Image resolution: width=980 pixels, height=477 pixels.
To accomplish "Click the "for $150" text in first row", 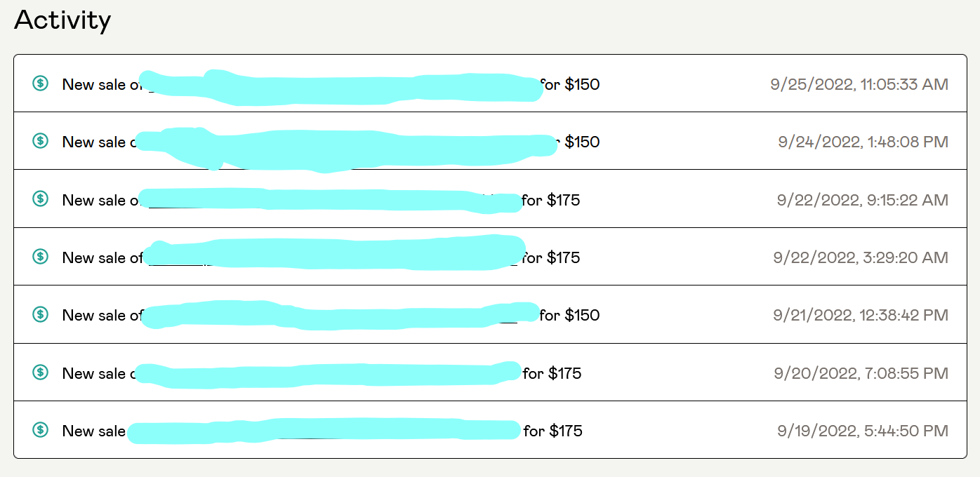I will coord(571,85).
